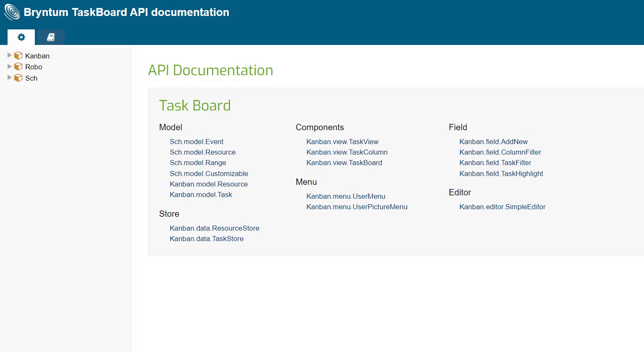
Task: Select the gear API tab
Action: (x=21, y=37)
